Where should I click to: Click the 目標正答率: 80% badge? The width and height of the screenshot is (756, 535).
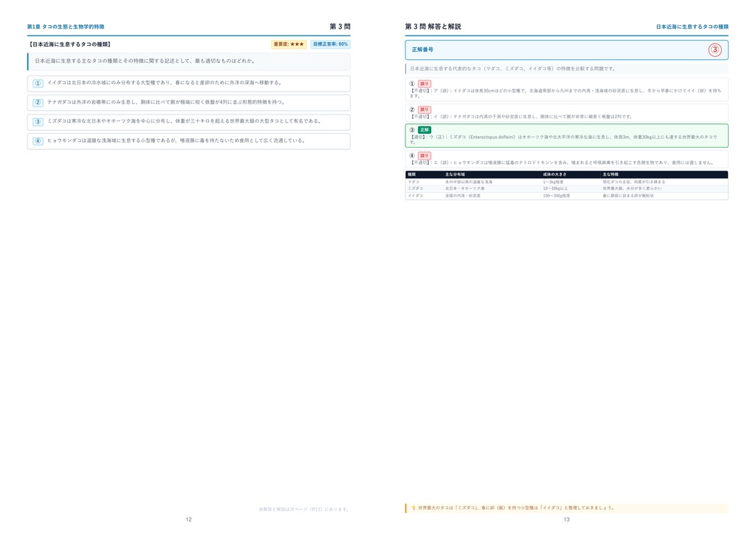tap(330, 44)
